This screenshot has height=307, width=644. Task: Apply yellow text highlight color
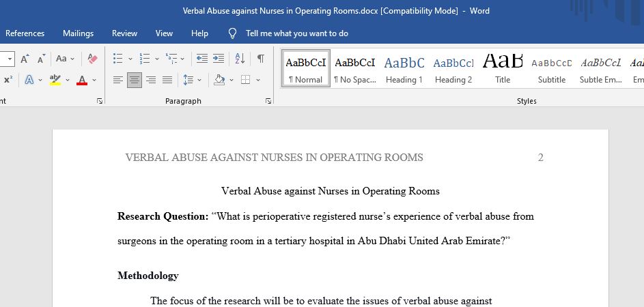(x=55, y=80)
